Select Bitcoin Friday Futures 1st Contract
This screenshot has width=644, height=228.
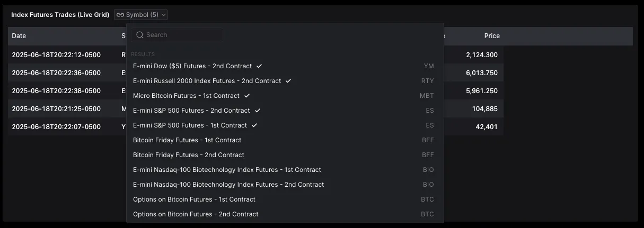(x=187, y=140)
